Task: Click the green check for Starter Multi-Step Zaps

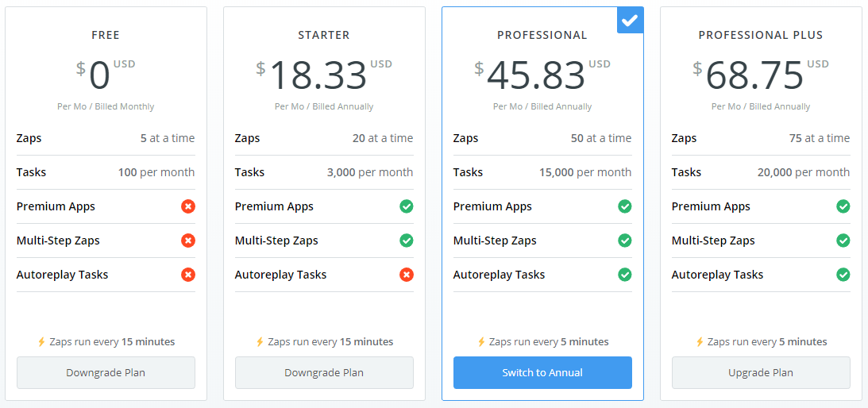Action: point(407,241)
